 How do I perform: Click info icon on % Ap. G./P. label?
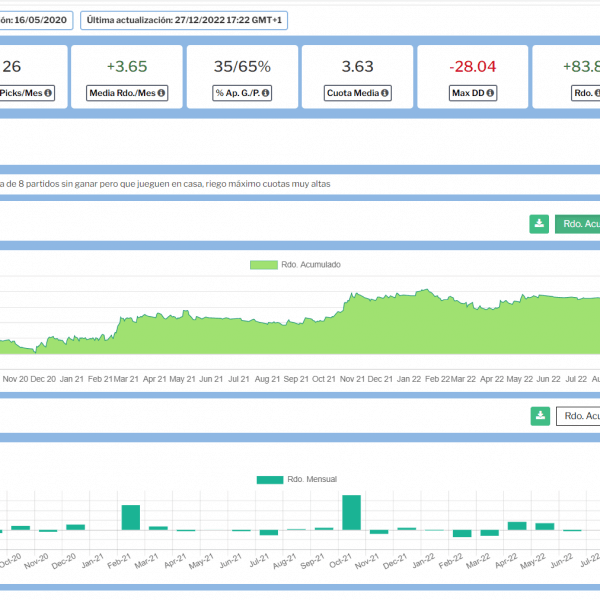265,93
